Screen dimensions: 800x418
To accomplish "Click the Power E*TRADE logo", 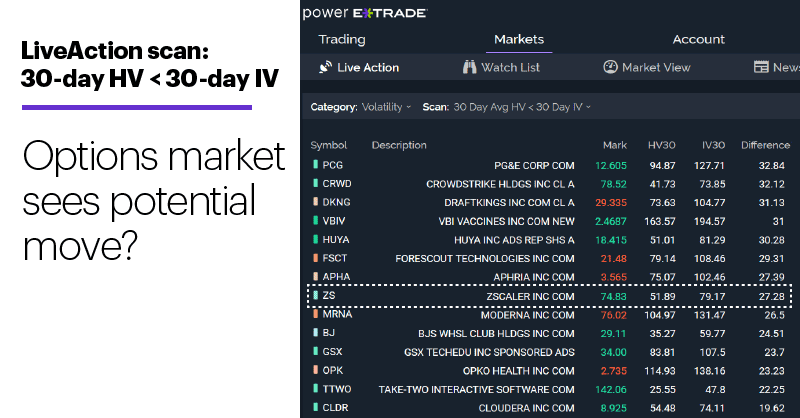I will [x=364, y=13].
